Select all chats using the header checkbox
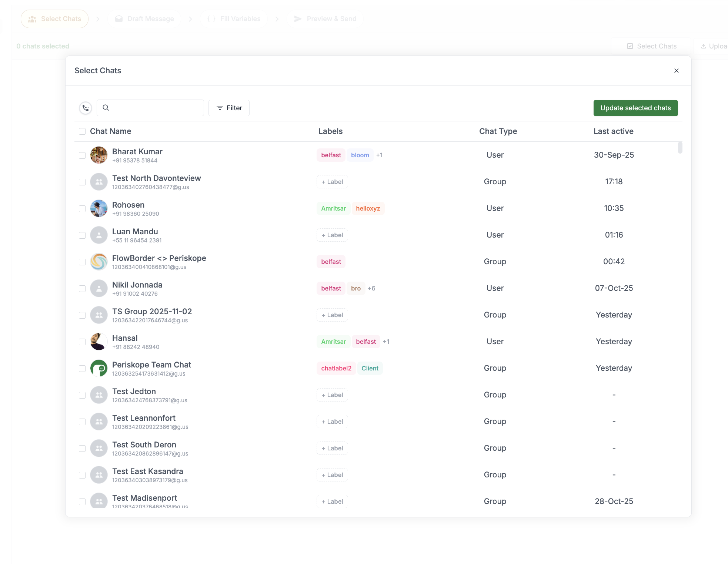This screenshot has height=564, width=728. pyautogui.click(x=82, y=131)
